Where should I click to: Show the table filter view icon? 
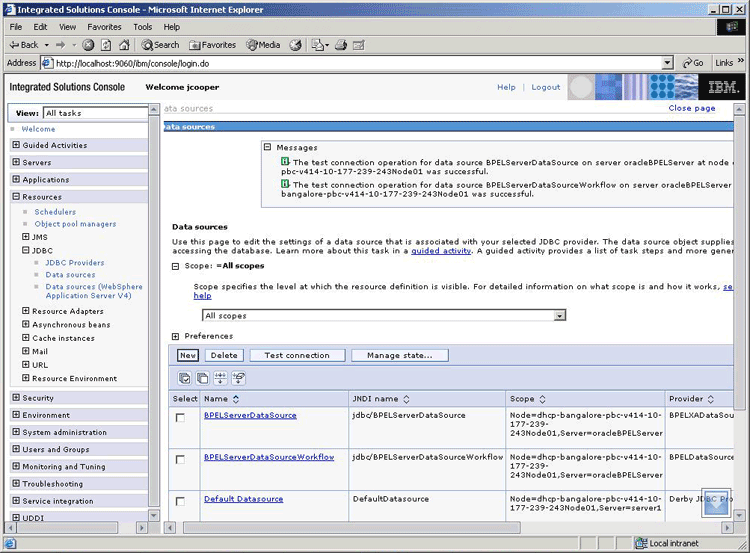click(x=221, y=378)
